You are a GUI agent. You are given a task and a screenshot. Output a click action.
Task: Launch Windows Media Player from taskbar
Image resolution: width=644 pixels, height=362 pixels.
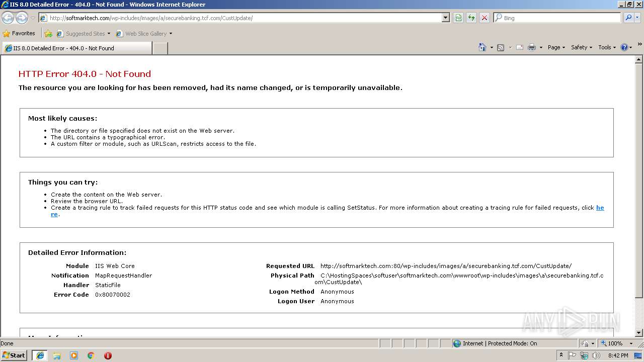pyautogui.click(x=74, y=355)
